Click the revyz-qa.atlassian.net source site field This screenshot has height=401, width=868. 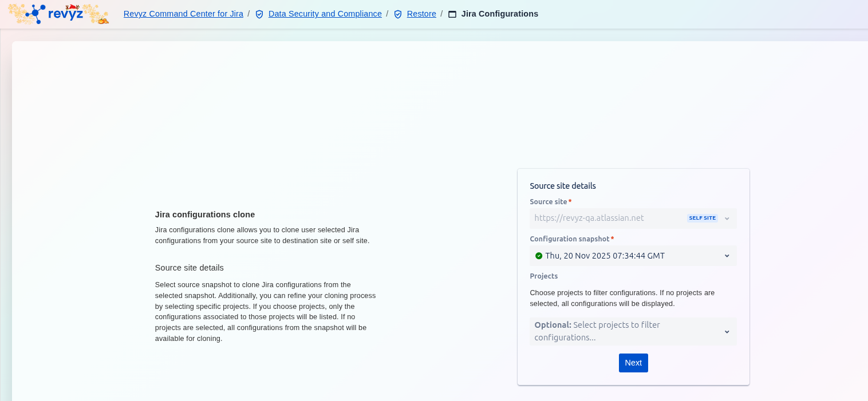pos(589,218)
